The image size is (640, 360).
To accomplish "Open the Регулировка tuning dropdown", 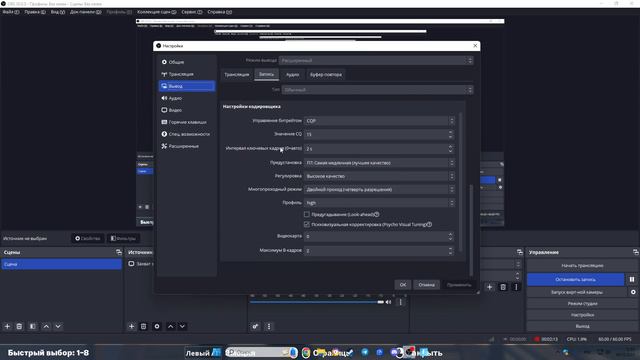I will [x=379, y=176].
